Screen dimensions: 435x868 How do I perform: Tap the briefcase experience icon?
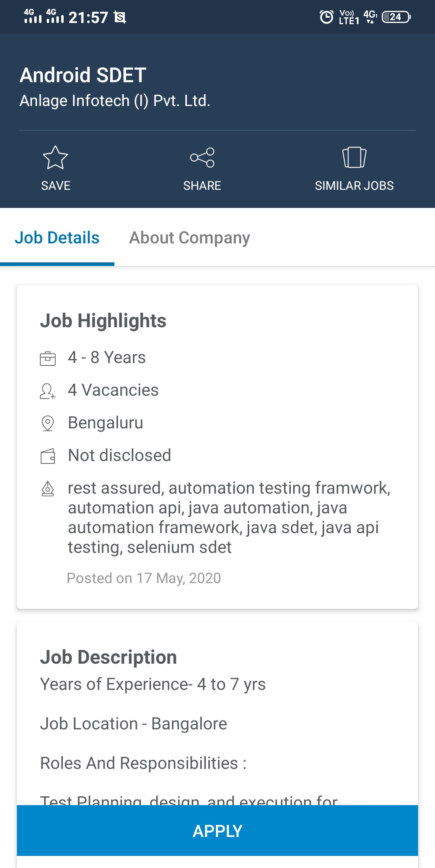[48, 358]
